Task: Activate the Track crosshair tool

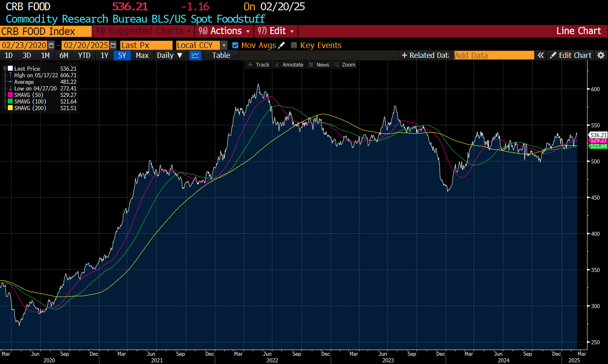Action: click(x=259, y=65)
